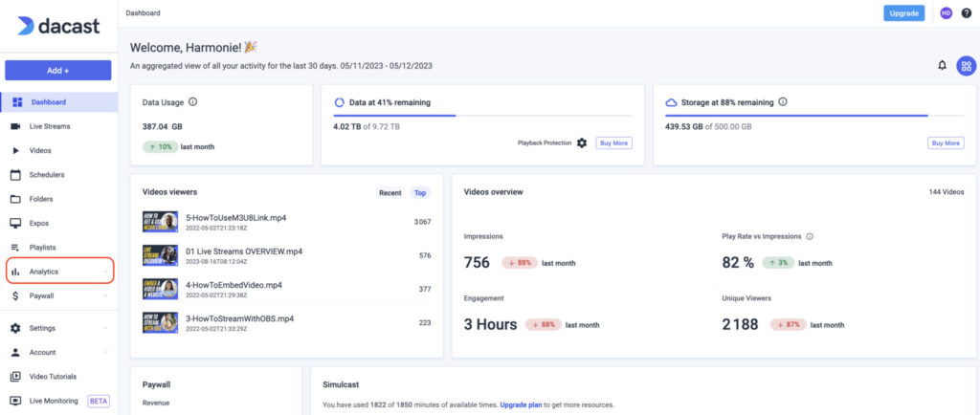The width and height of the screenshot is (980, 415).
Task: Open Live Streams in sidebar
Action: (50, 126)
